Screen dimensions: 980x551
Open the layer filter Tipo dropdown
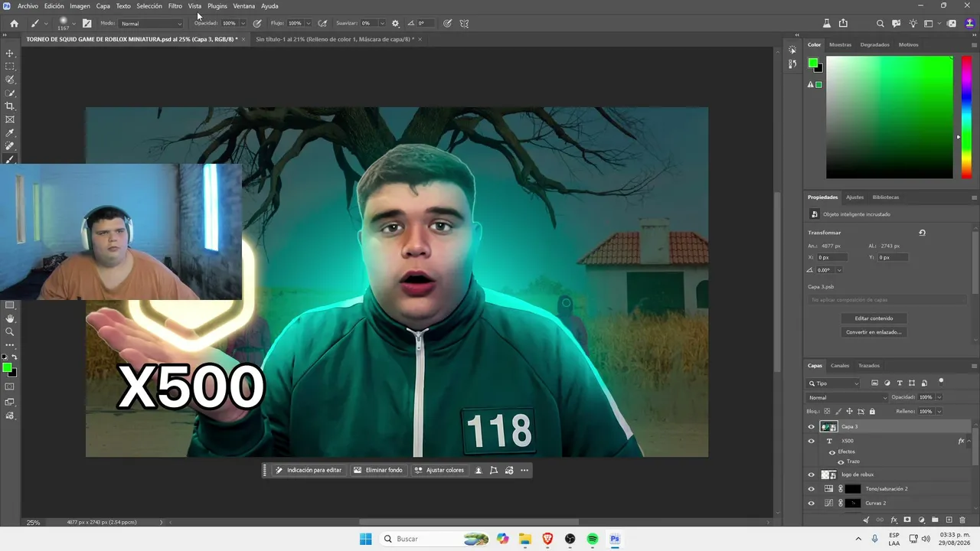point(835,383)
